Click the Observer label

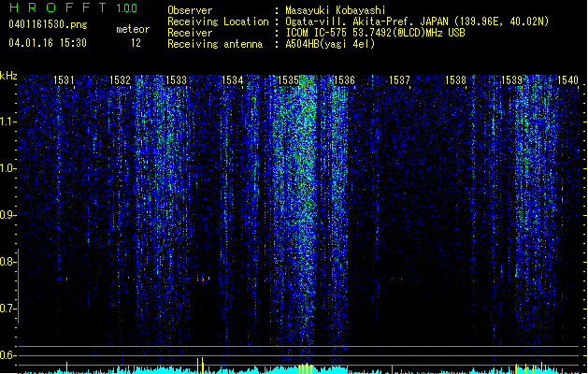(190, 10)
